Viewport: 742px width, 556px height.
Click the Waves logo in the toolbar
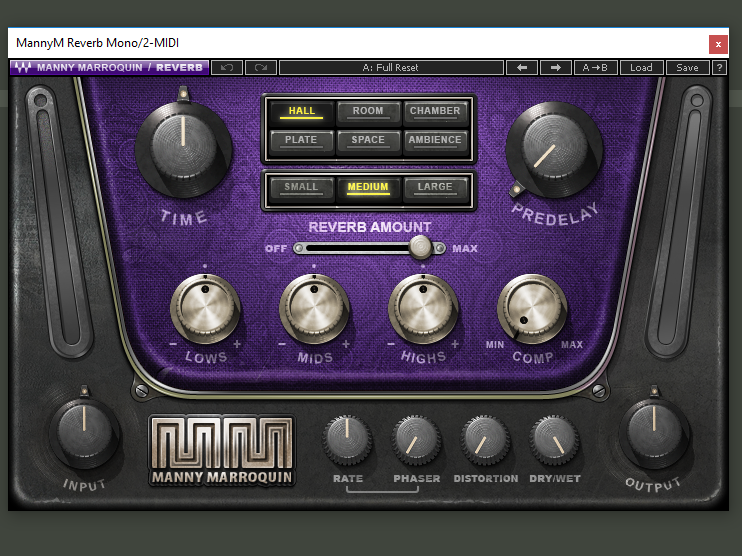tap(22, 68)
